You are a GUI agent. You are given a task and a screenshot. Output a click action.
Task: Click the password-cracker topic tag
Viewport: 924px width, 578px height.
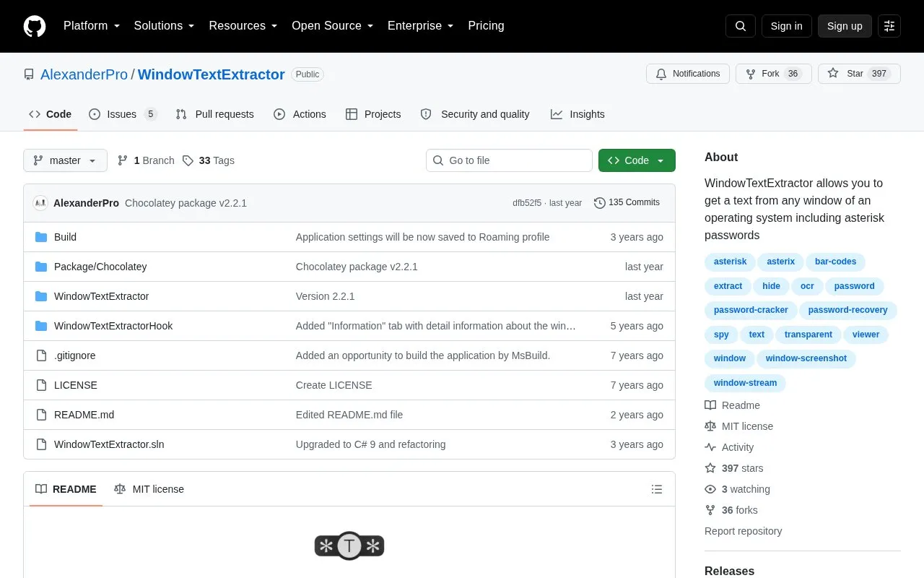[x=751, y=310]
